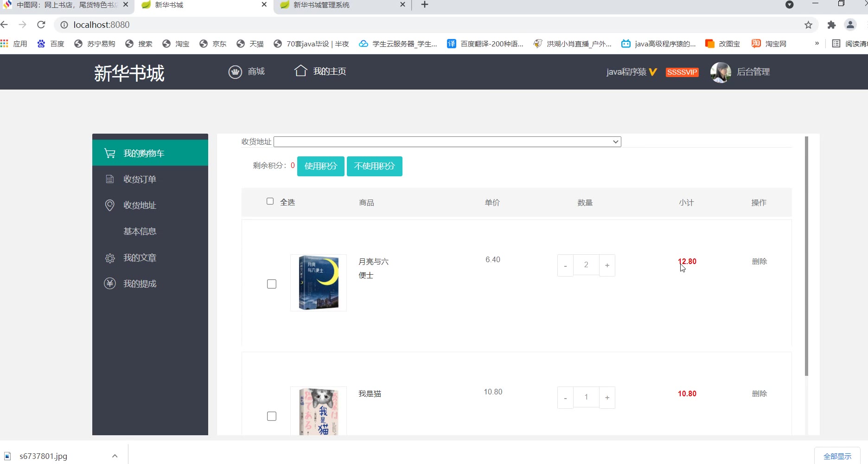Click the user avatar in header
The height and width of the screenshot is (464, 868).
[x=721, y=72]
